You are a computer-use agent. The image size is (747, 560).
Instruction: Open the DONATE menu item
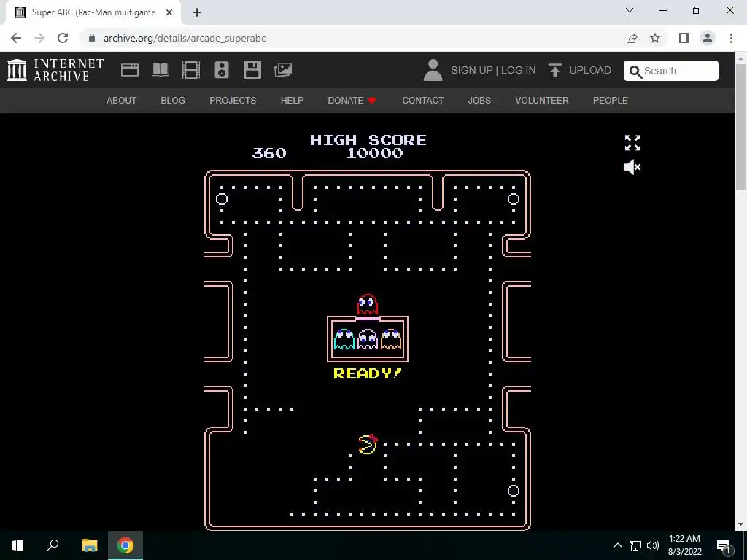[352, 101]
